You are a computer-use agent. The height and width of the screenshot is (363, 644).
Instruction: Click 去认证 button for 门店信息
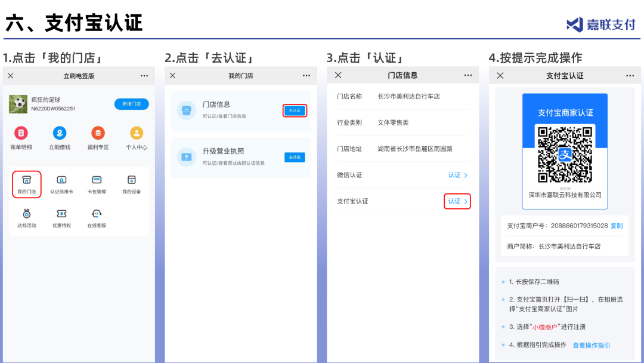point(295,110)
